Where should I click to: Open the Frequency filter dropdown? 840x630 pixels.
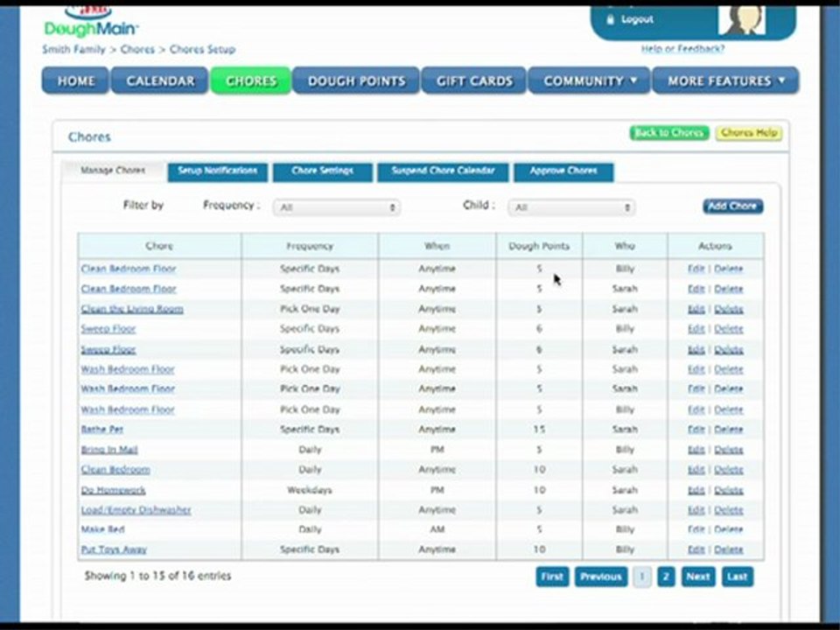[x=336, y=207]
